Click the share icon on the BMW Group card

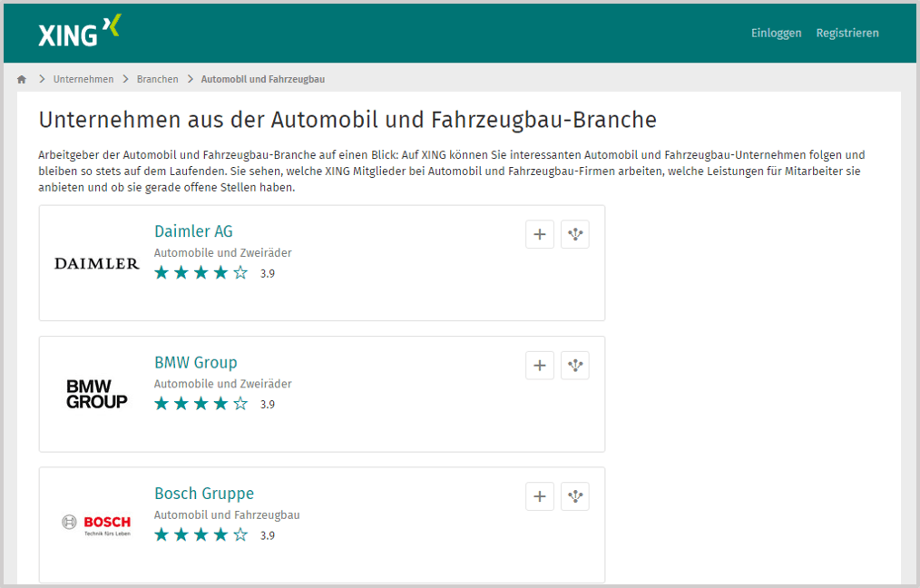point(574,365)
